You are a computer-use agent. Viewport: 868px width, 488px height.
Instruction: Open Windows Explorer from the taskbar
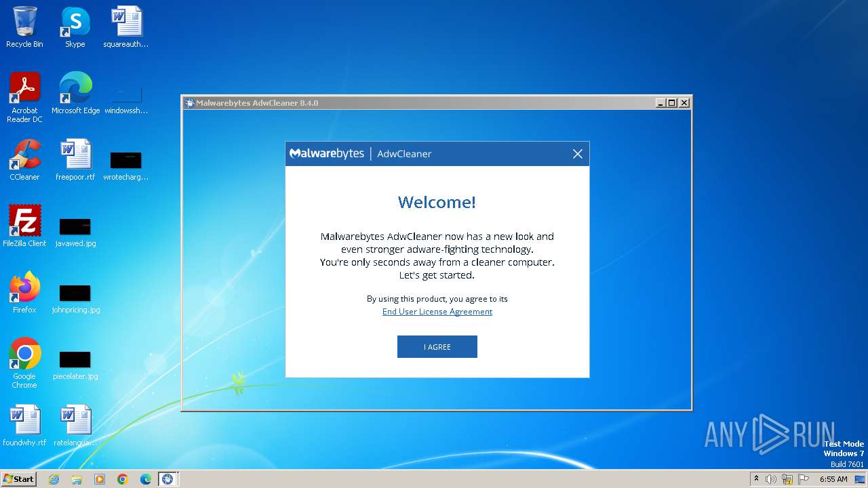(77, 479)
